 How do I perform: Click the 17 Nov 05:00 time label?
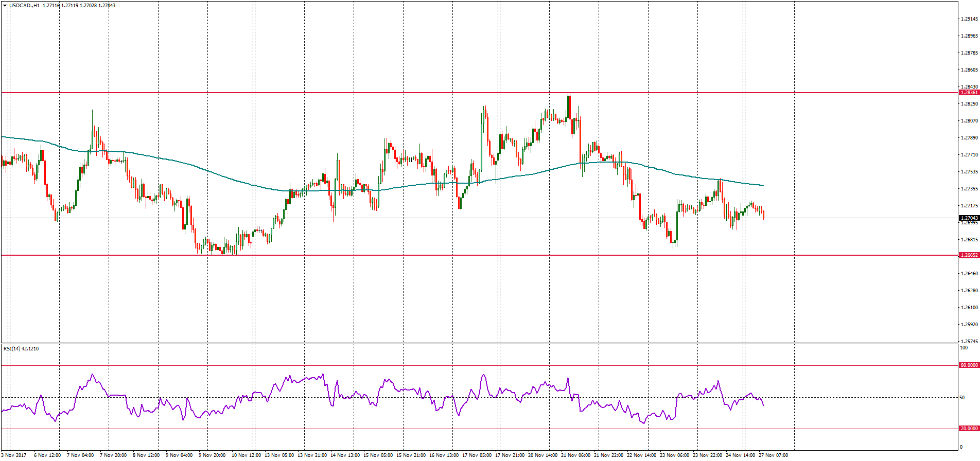[477, 455]
